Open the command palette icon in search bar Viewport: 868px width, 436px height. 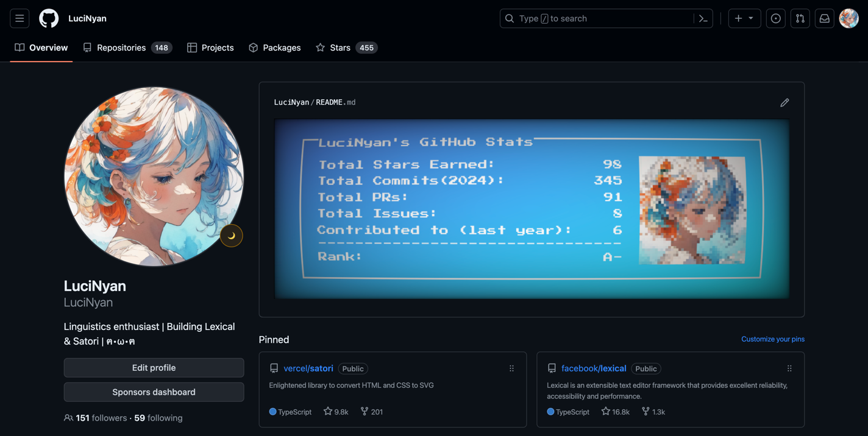point(703,18)
